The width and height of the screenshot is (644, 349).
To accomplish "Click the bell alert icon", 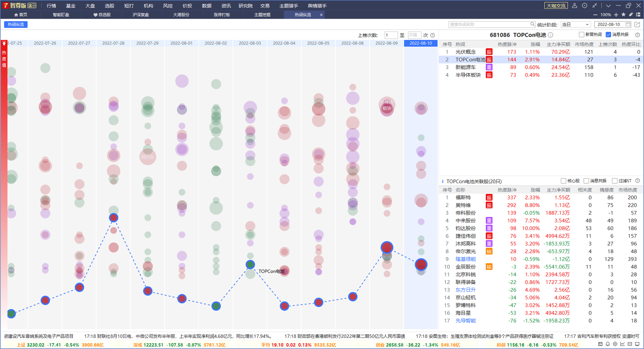I will click(x=608, y=344).
